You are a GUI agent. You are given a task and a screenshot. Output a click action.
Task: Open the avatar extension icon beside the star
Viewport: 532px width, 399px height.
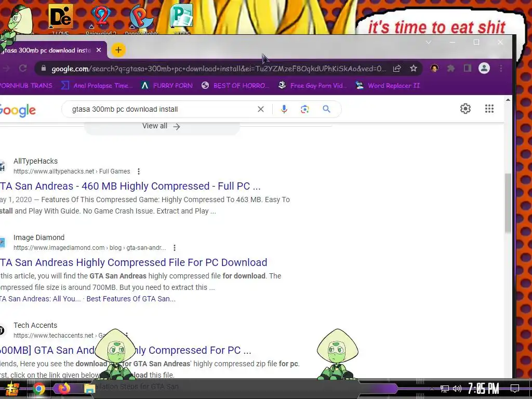(434, 68)
